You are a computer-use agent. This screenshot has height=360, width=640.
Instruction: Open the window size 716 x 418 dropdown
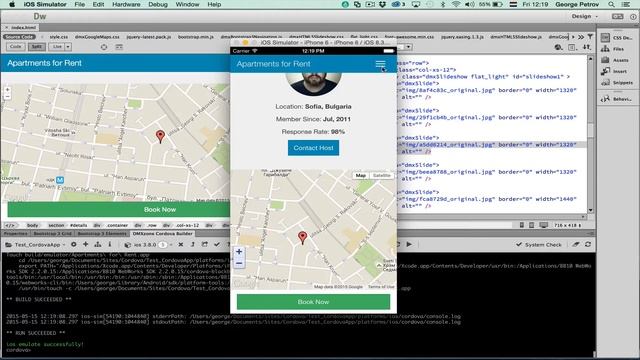567,225
